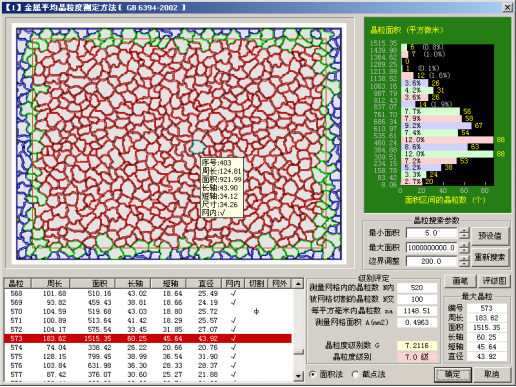Click the 取消 button

492,375
